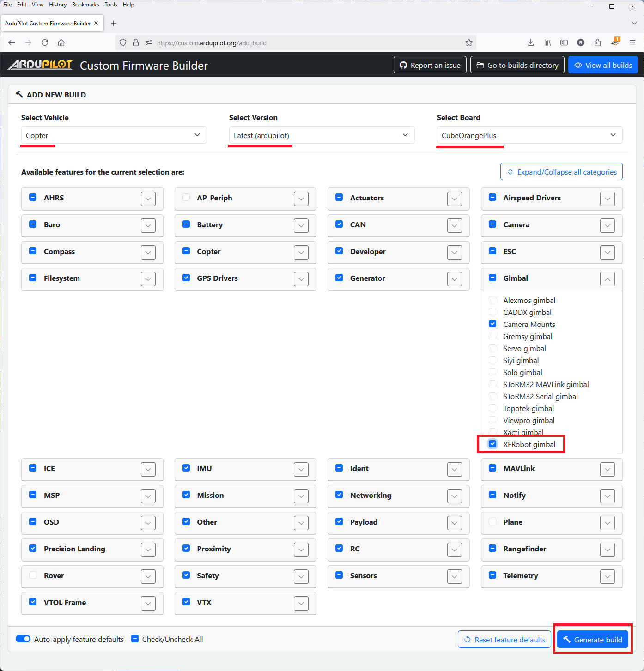644x671 pixels.
Task: Uncheck the XFRobot gimbal checkbox
Action: [x=492, y=444]
